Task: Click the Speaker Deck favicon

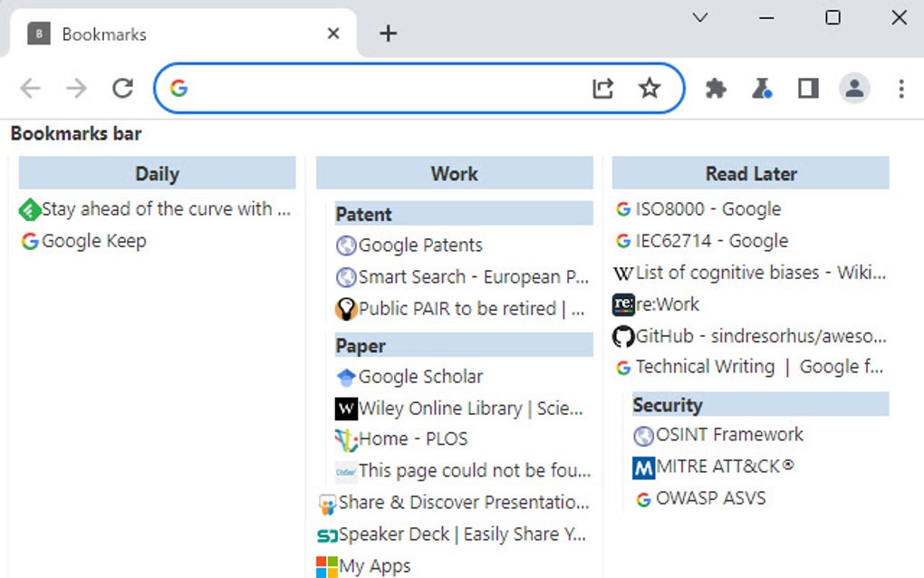Action: pos(329,535)
